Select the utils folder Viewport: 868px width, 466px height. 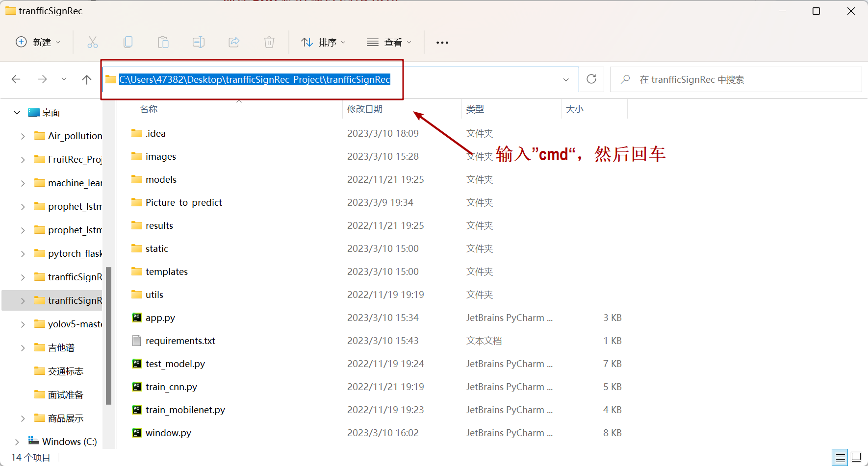(x=154, y=294)
